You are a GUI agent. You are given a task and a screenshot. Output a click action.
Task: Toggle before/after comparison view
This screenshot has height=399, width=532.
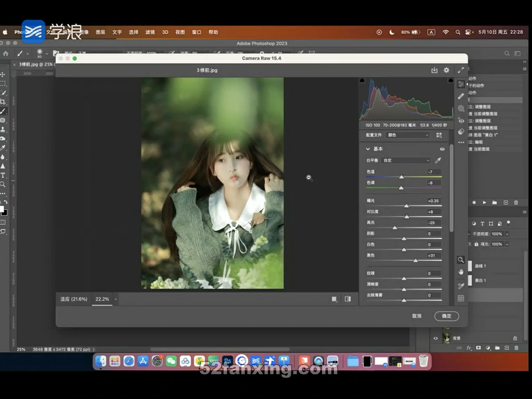[x=348, y=299]
